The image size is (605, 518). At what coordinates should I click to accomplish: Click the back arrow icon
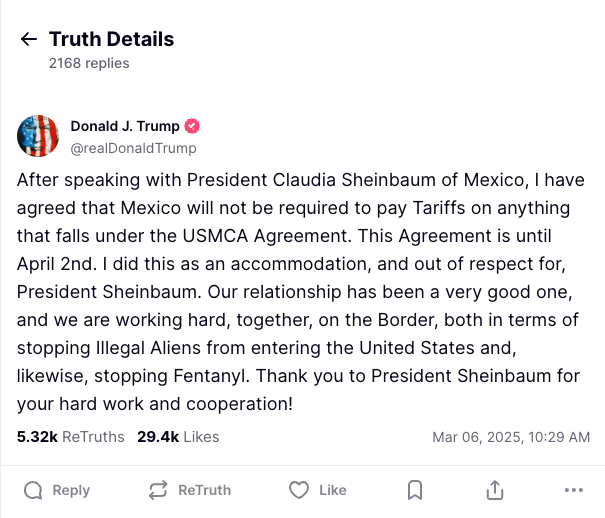pos(29,40)
